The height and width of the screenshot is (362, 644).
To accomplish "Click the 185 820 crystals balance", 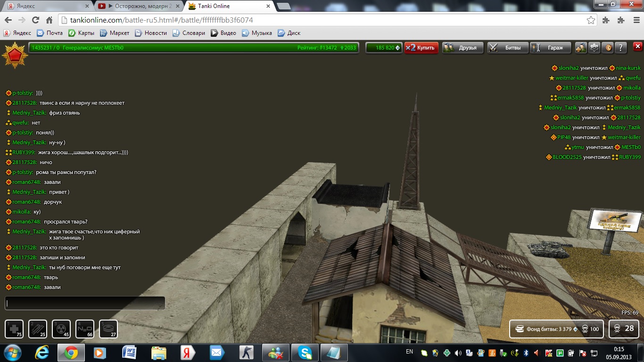I will (x=384, y=48).
